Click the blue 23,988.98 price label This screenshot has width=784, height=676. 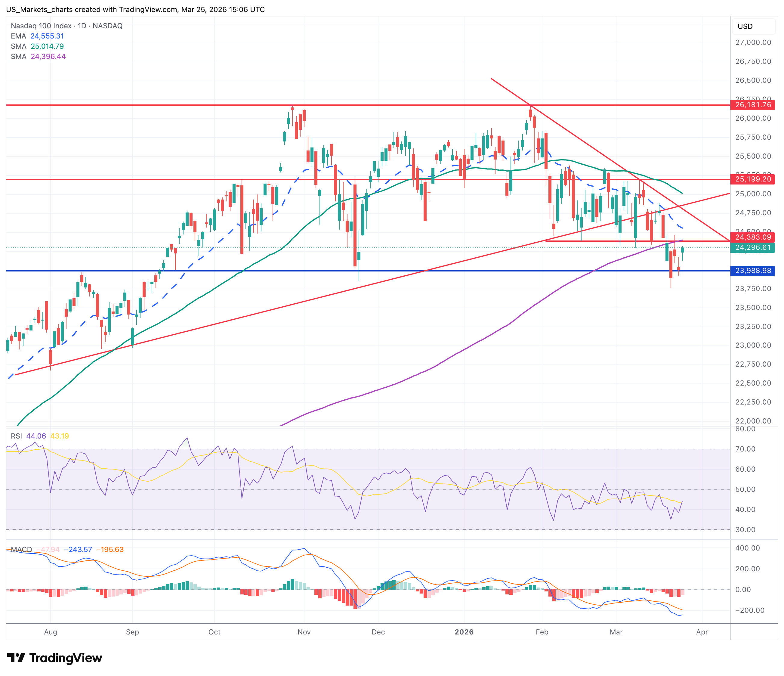point(752,271)
